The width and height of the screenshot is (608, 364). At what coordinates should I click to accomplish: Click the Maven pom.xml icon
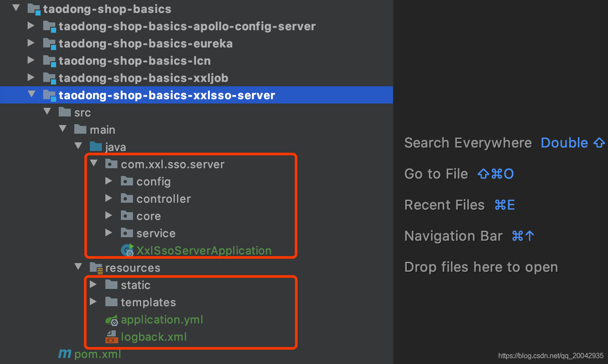[x=65, y=354]
